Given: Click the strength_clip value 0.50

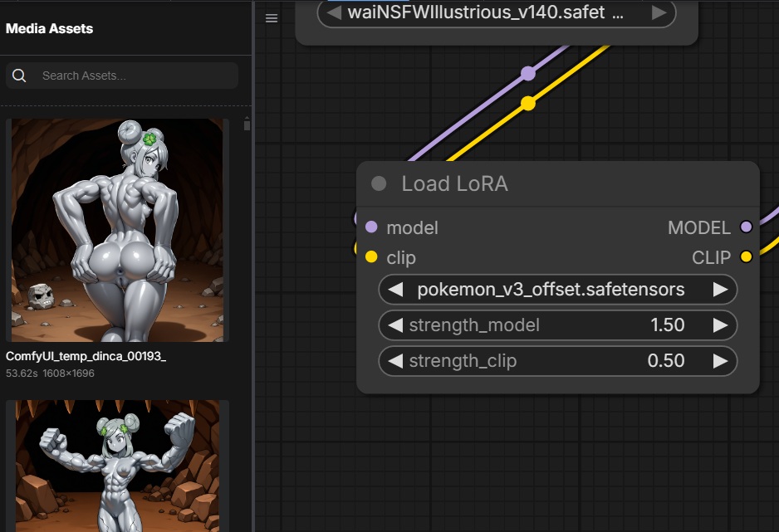Looking at the screenshot, I should pyautogui.click(x=666, y=361).
